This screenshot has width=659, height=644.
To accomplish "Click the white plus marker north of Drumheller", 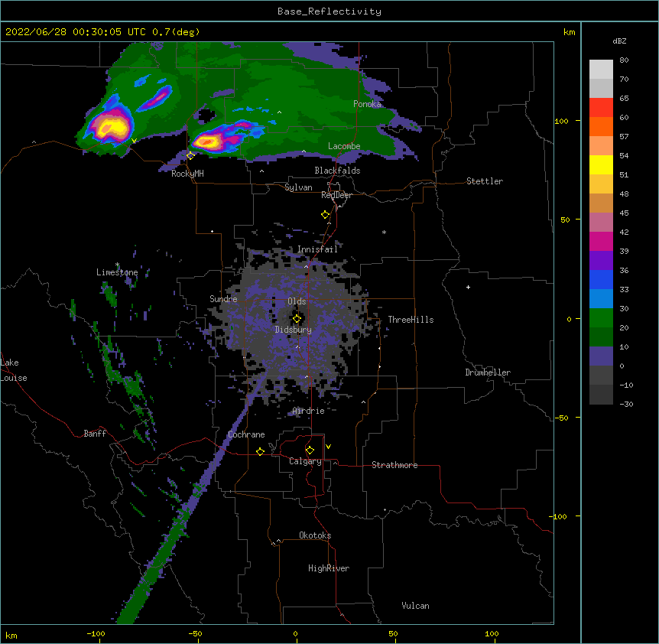I will coord(468,287).
